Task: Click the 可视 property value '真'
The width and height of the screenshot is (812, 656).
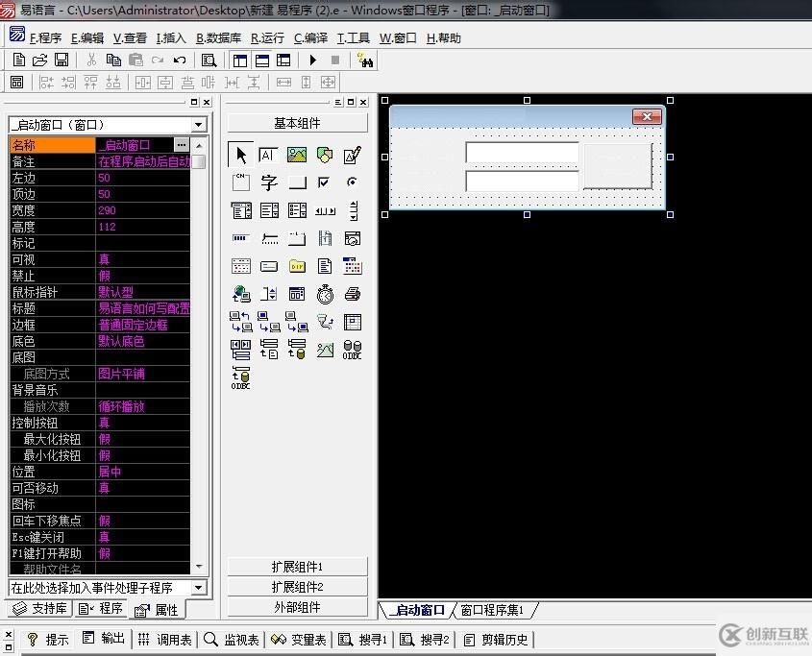Action: coord(142,259)
